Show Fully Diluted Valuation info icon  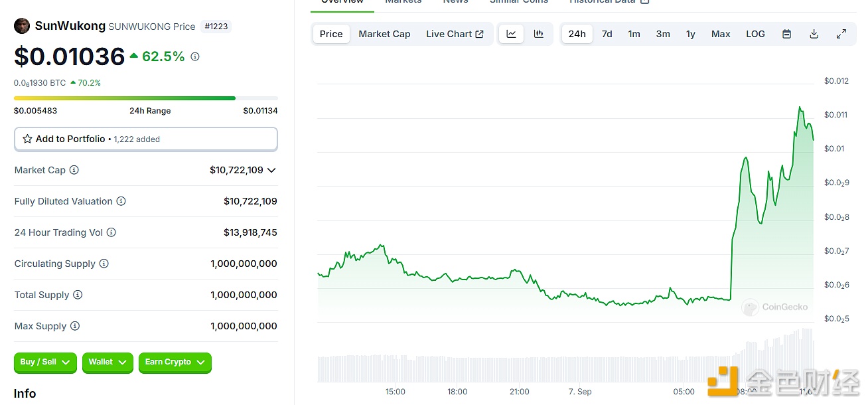coord(121,201)
